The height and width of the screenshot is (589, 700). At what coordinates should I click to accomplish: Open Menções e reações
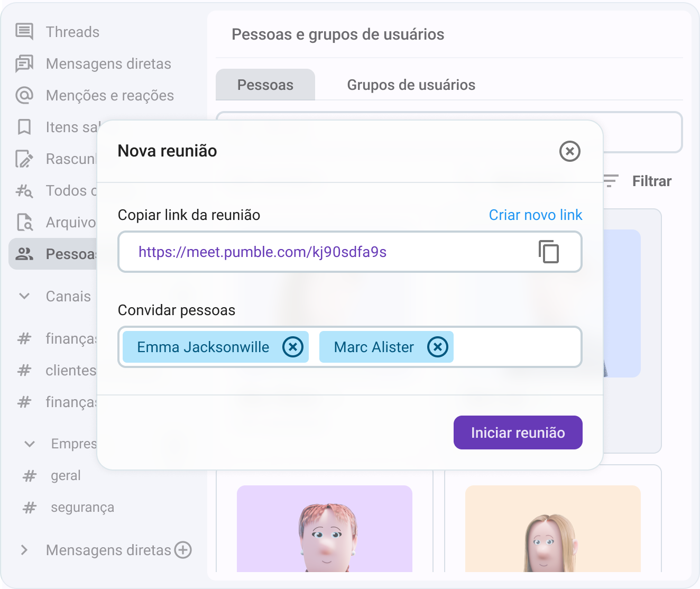[109, 95]
